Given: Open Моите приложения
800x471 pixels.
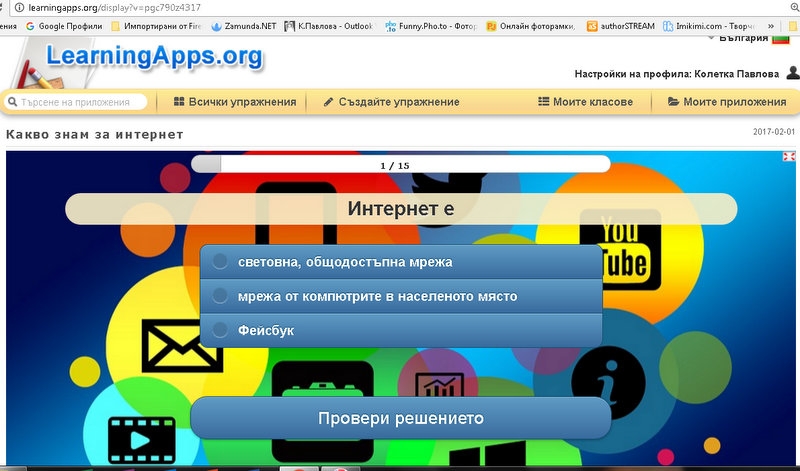Looking at the screenshot, I should [x=727, y=102].
